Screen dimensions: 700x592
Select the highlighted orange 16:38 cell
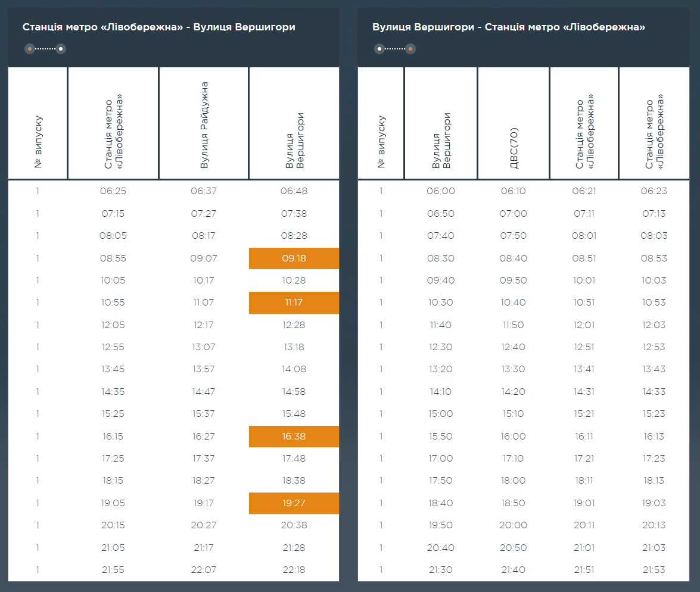point(294,437)
